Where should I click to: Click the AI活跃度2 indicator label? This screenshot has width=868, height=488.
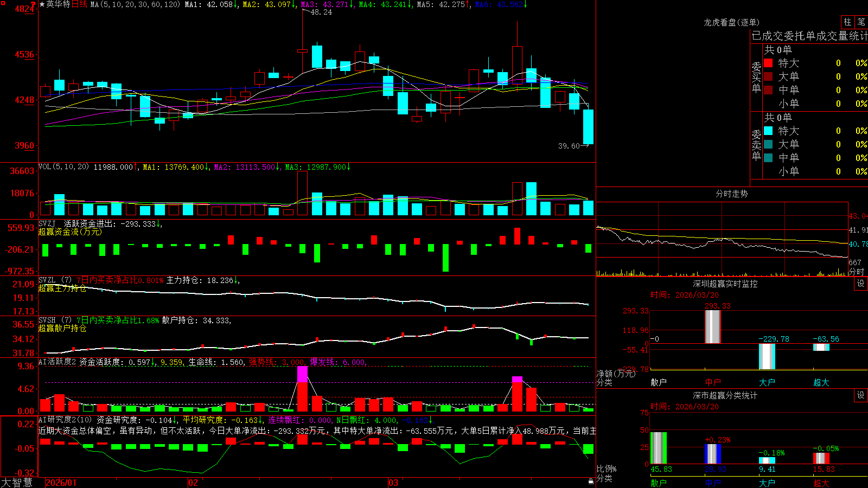(58, 362)
